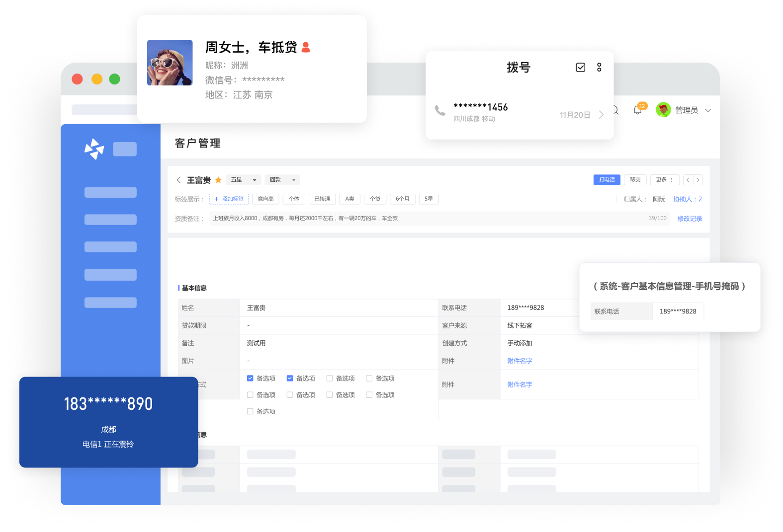Expand the 回款 status dropdown

click(x=282, y=180)
